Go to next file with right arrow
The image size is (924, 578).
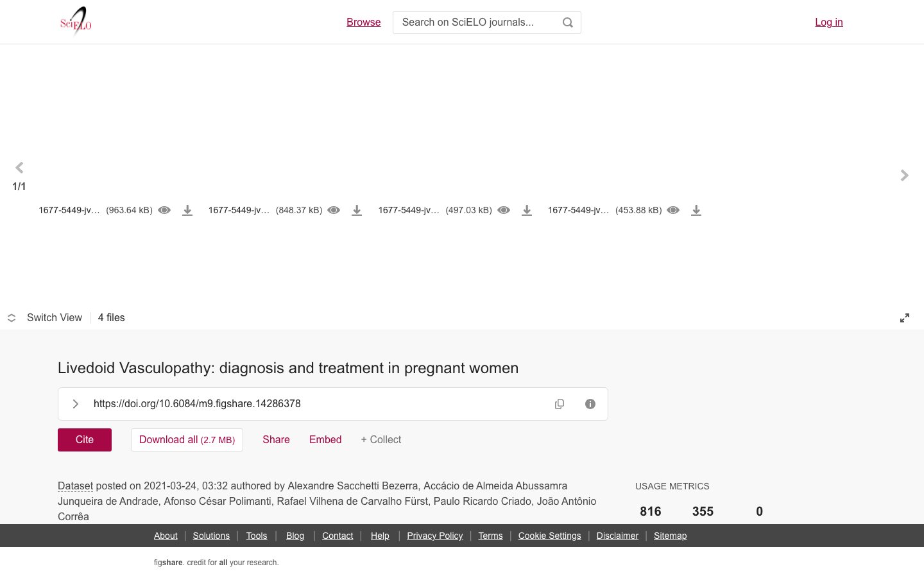coord(904,175)
